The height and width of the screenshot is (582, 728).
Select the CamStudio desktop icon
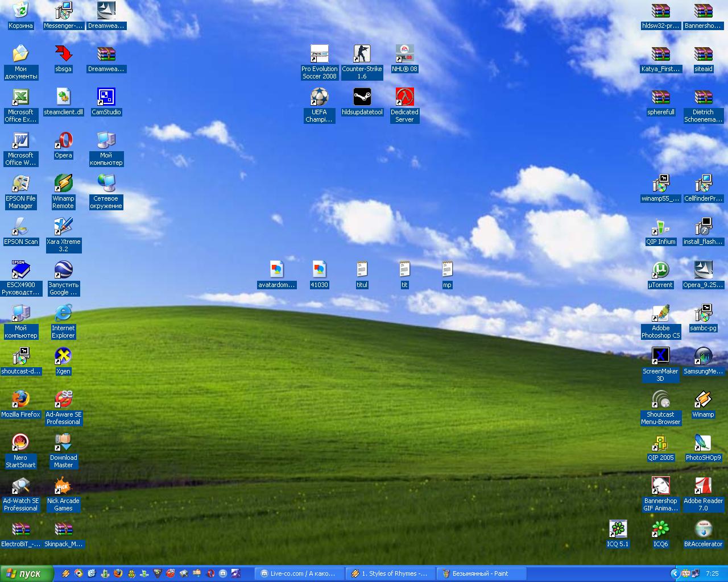(106, 98)
